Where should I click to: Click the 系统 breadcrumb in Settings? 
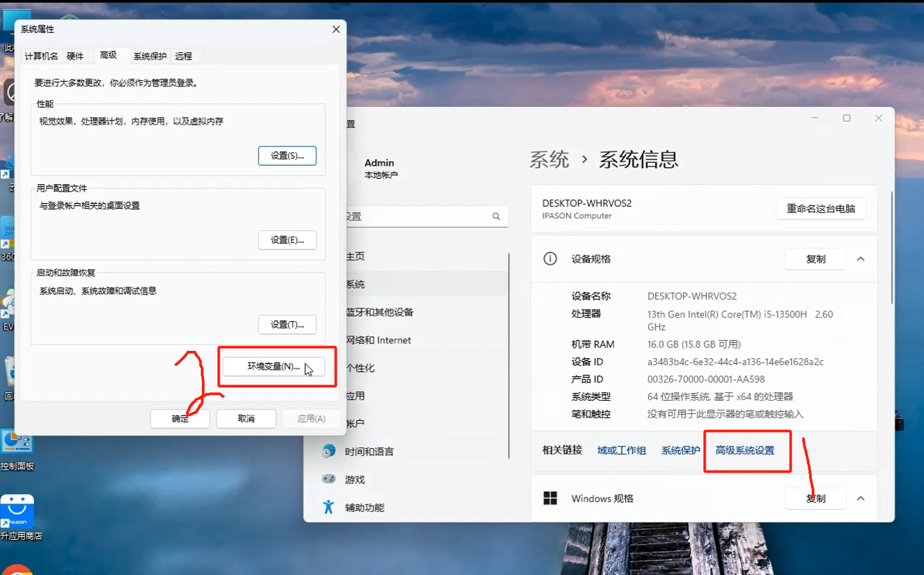549,159
